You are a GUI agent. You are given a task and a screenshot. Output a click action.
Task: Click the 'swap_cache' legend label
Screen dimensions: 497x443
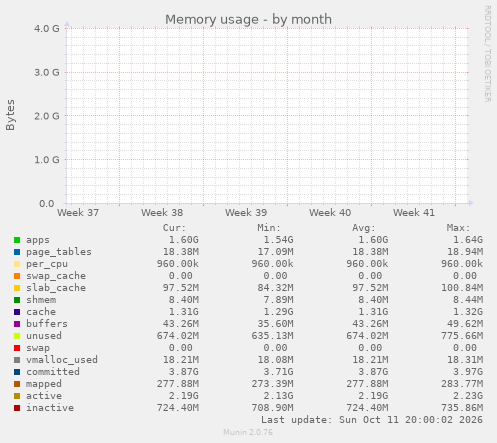click(x=56, y=276)
